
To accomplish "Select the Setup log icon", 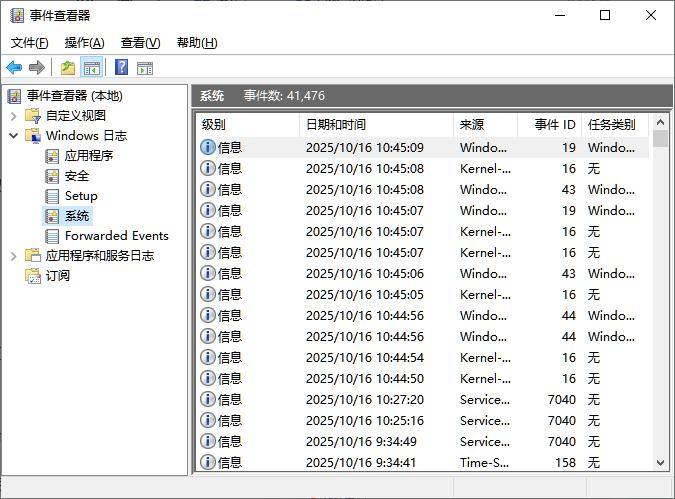I will tap(53, 196).
